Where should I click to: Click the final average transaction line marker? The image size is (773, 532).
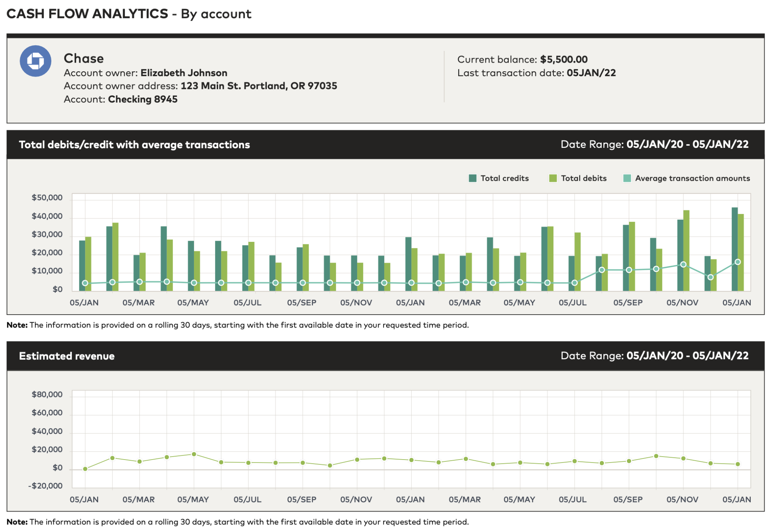pyautogui.click(x=738, y=262)
